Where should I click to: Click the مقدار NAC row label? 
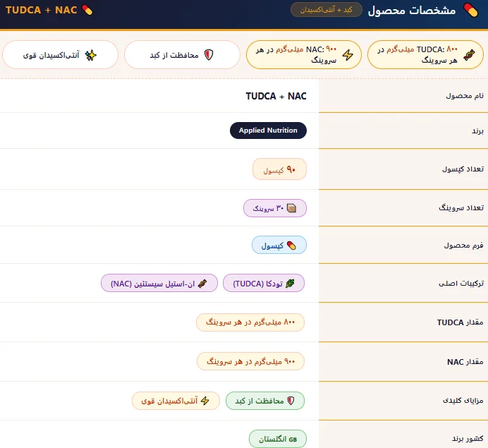[465, 362]
